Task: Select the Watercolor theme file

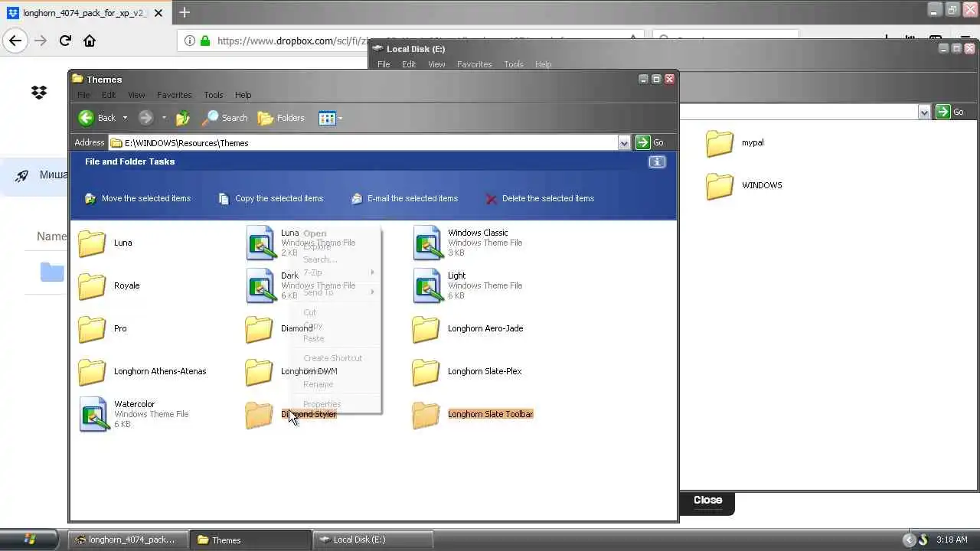Action: pos(134,414)
